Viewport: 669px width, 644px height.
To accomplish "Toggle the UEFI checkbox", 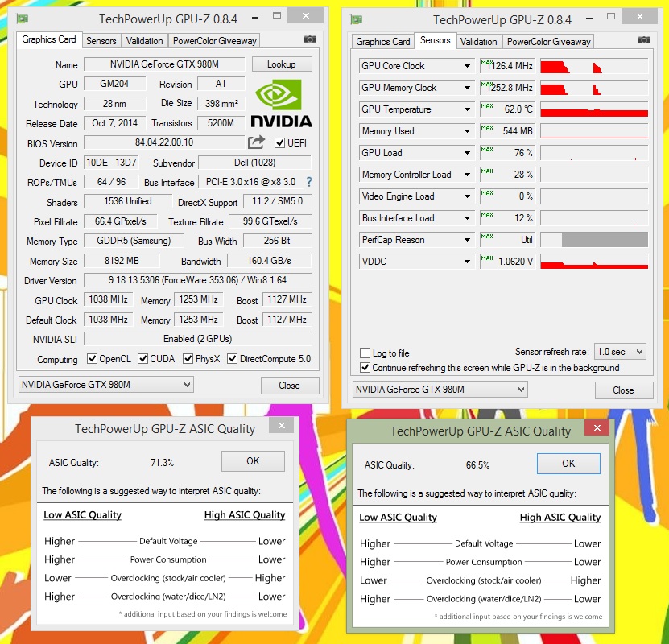I will [280, 142].
